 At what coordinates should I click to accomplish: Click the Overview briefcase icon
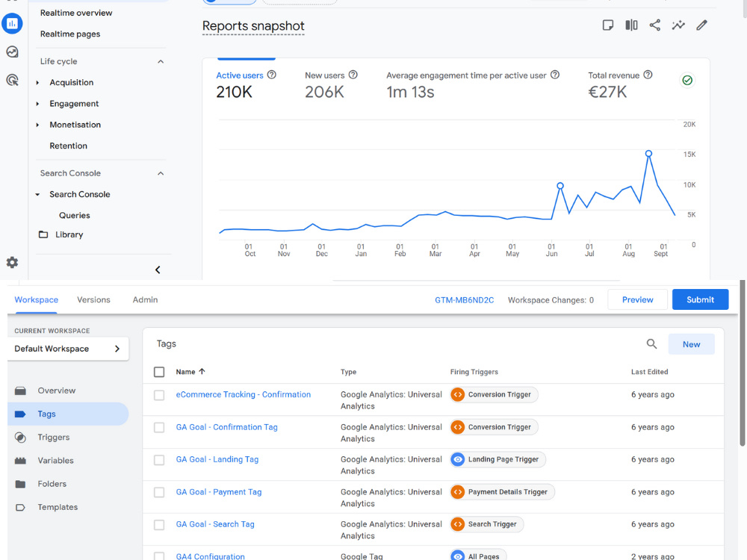(20, 391)
